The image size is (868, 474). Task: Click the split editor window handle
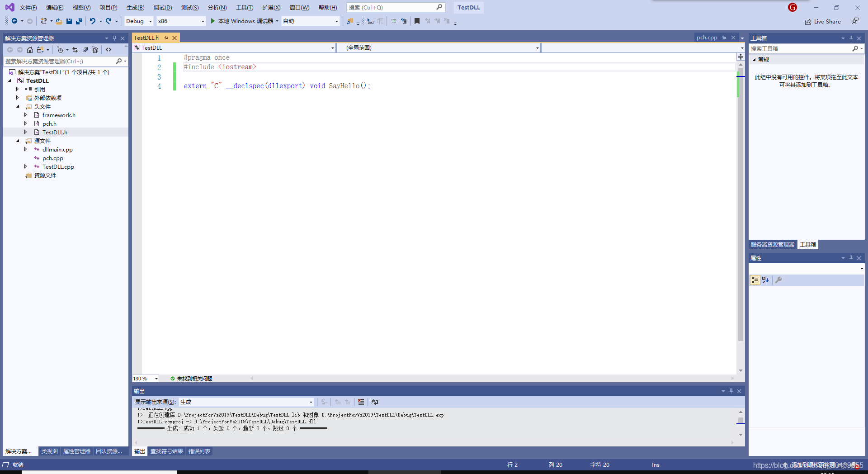[x=741, y=57]
